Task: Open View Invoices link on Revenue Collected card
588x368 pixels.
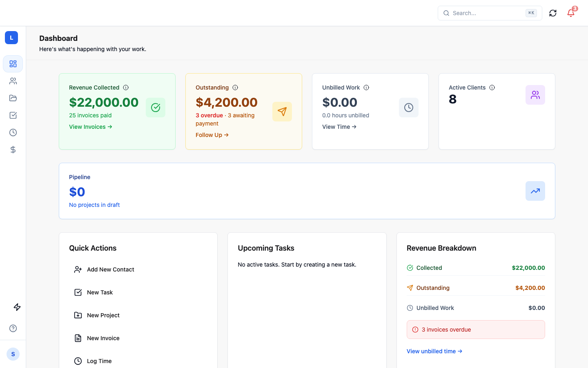Action: pyautogui.click(x=91, y=127)
